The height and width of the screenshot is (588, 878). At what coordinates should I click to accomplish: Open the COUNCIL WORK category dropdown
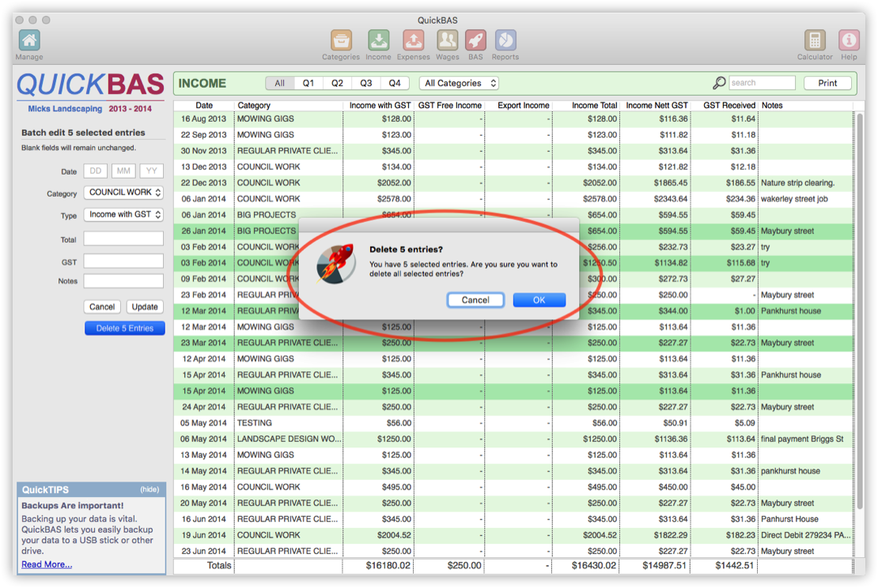123,192
